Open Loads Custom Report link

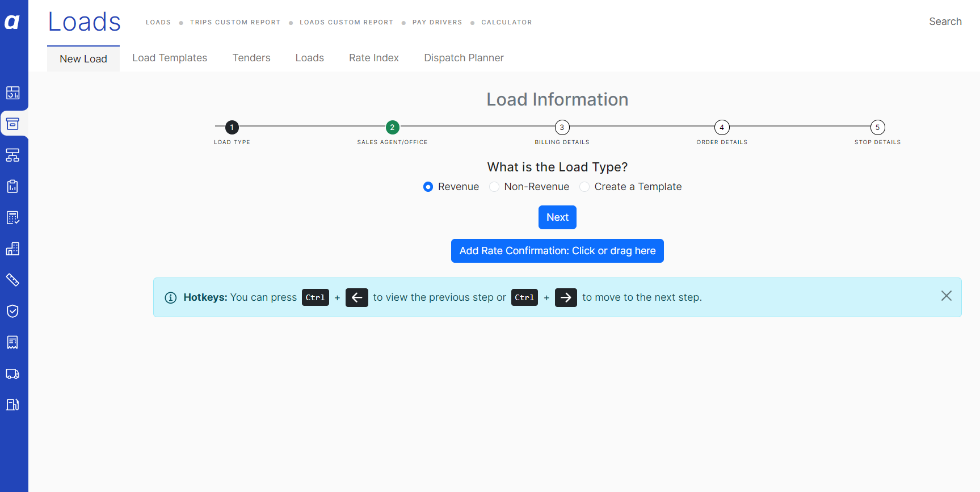347,22
